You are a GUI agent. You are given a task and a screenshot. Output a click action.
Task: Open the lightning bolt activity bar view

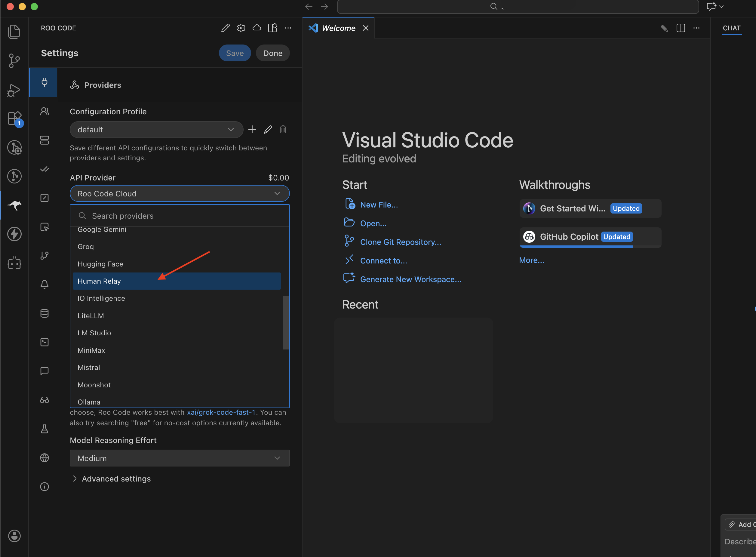click(14, 234)
